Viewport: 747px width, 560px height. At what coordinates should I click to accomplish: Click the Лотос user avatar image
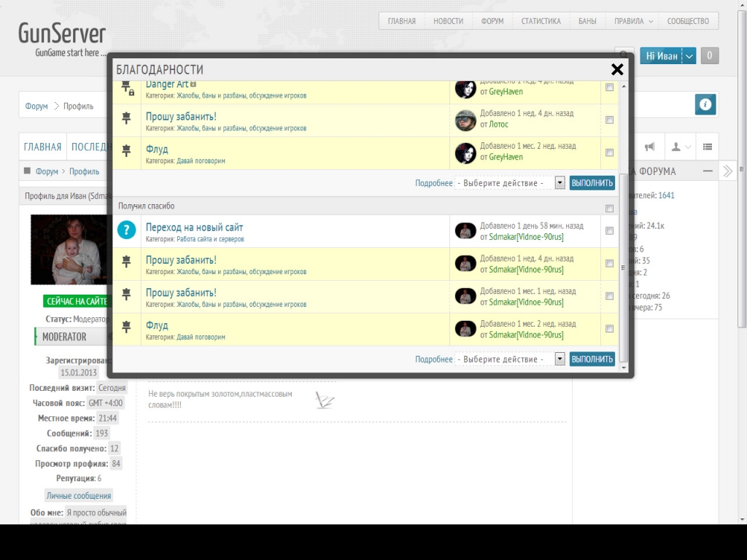pos(465,120)
